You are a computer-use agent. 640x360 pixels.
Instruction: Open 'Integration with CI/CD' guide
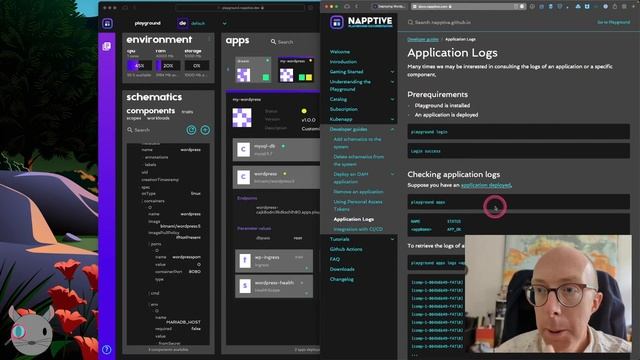click(358, 229)
